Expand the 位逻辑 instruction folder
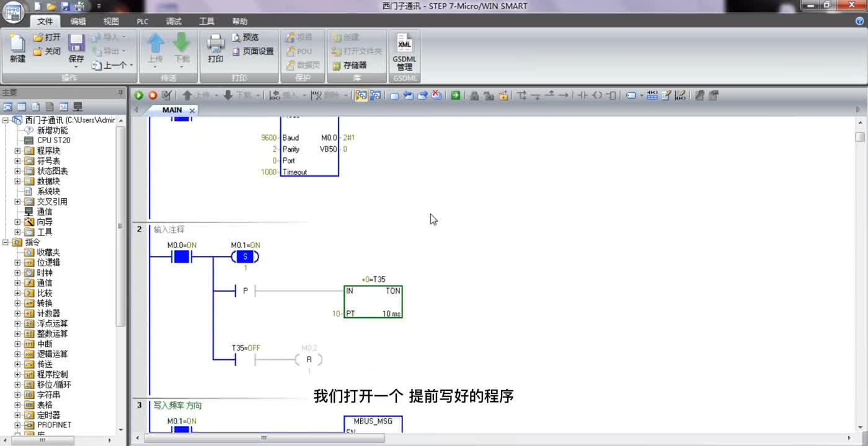The image size is (868, 446). [17, 263]
